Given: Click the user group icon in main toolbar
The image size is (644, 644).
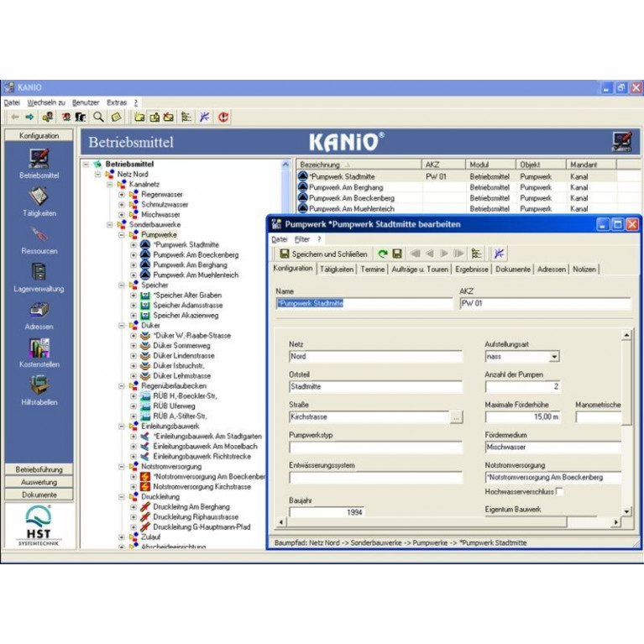Looking at the screenshot, I should [81, 117].
